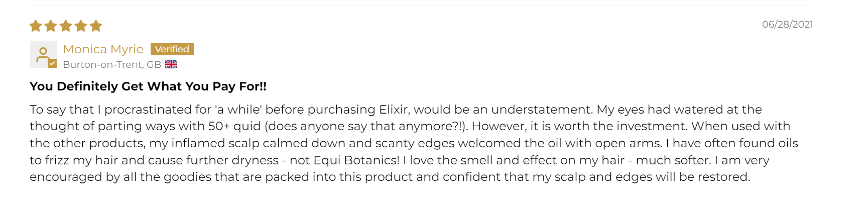Click the gold Verified badge
Viewport: 868px width, 200px height.
click(x=172, y=49)
